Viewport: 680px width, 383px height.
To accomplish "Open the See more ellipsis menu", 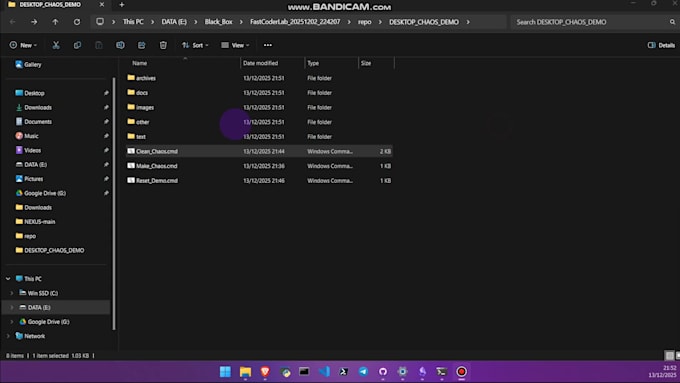I will 268,45.
